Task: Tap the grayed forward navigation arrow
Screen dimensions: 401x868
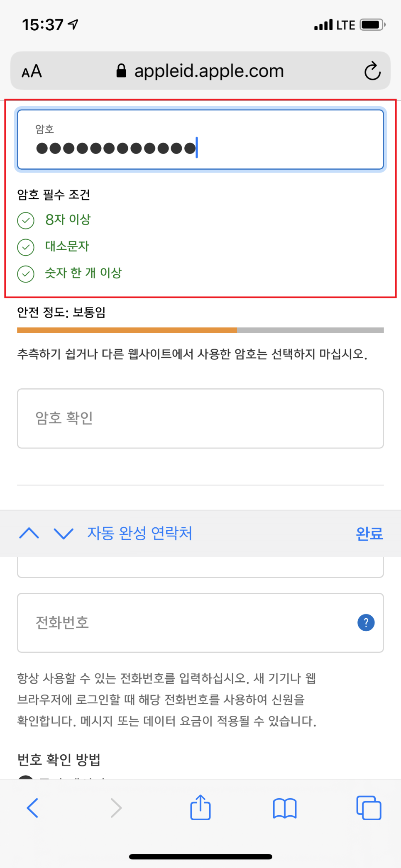Action: point(116,807)
